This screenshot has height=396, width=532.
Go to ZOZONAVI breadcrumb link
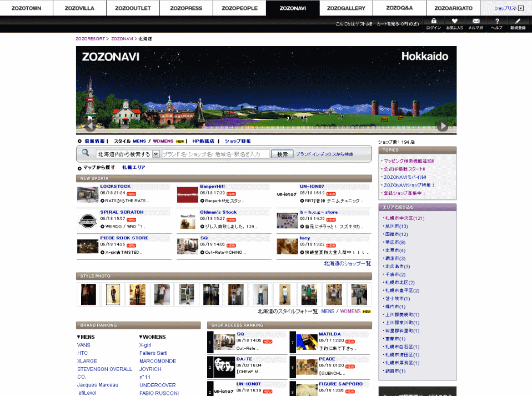pos(122,39)
